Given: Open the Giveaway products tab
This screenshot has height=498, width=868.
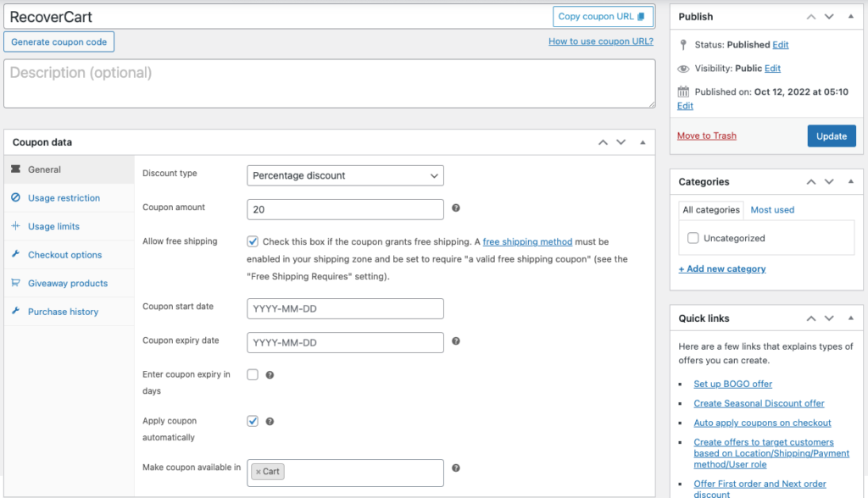Looking at the screenshot, I should coord(70,283).
